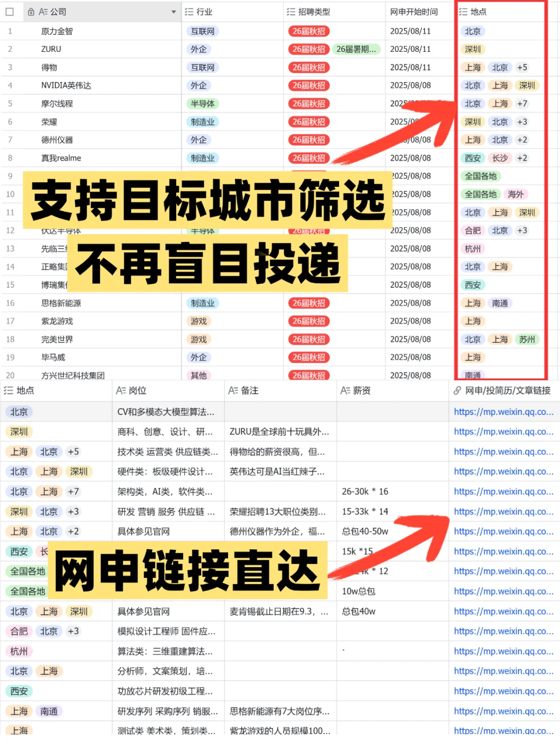Open link in the 算法类：三维重建算法 row
This screenshot has width=560, height=747.
point(504,652)
